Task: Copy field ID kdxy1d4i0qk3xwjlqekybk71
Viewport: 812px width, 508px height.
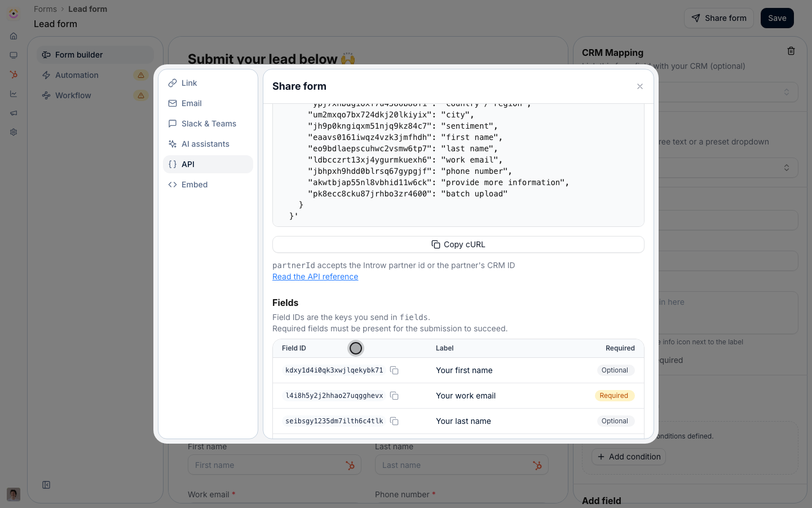Action: pos(394,370)
